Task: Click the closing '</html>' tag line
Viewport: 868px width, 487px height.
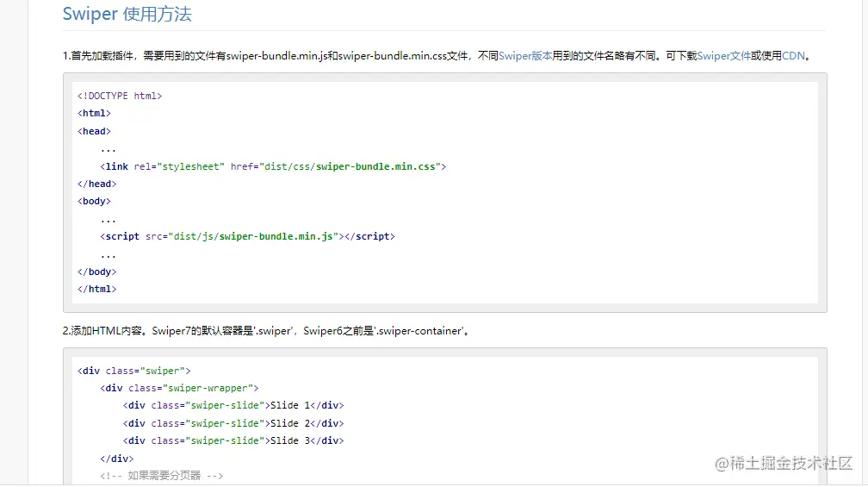Action: (96, 290)
